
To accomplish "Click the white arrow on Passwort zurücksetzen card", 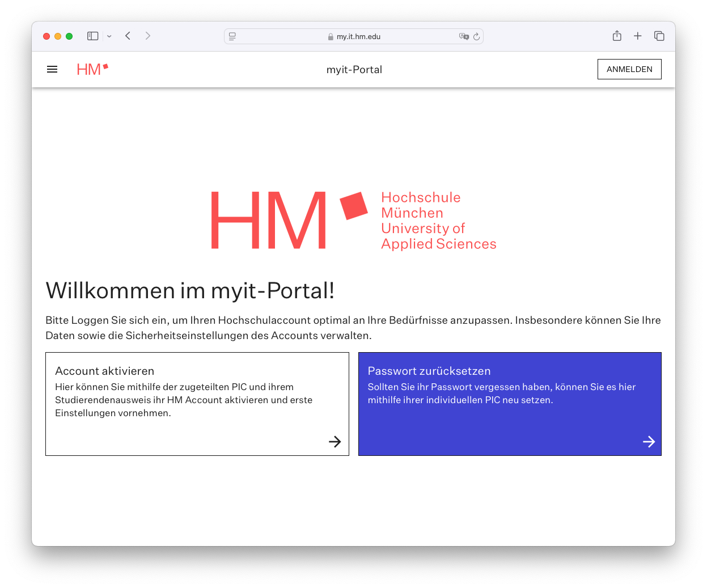I will pyautogui.click(x=649, y=442).
